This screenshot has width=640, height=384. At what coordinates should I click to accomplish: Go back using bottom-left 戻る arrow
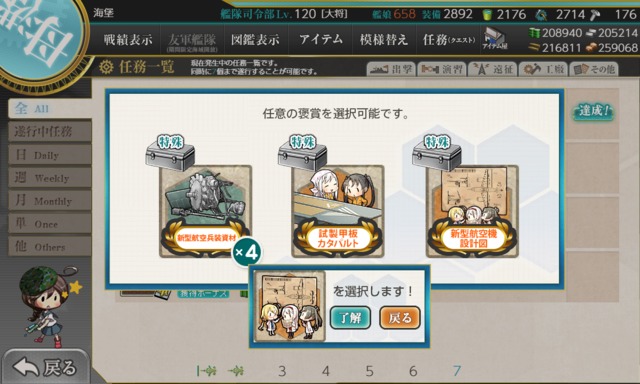pos(45,367)
